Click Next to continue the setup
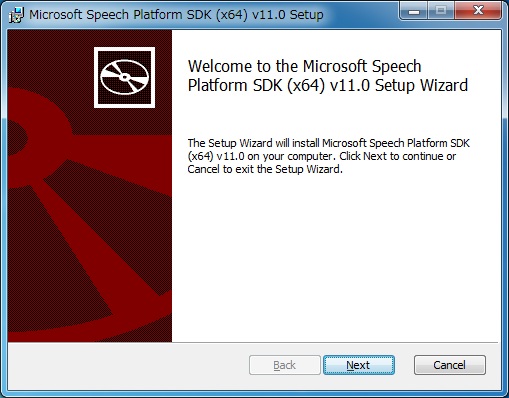 359,365
